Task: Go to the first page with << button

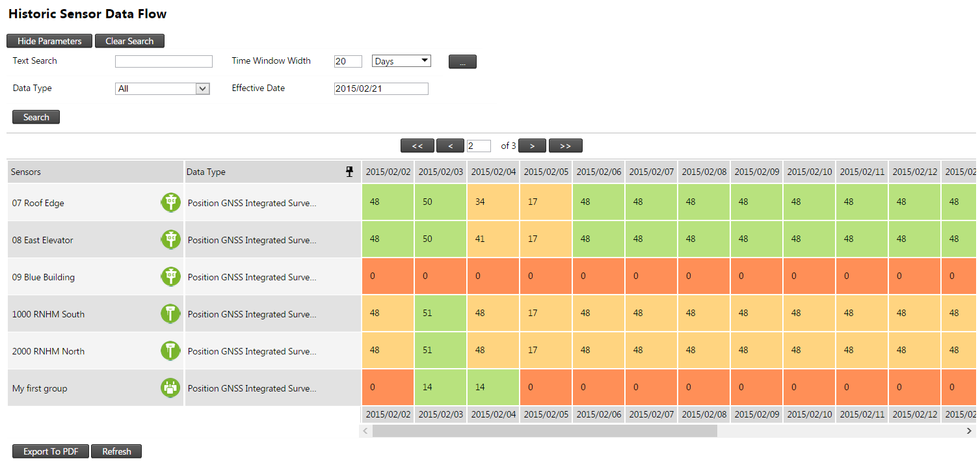Action: [x=417, y=146]
